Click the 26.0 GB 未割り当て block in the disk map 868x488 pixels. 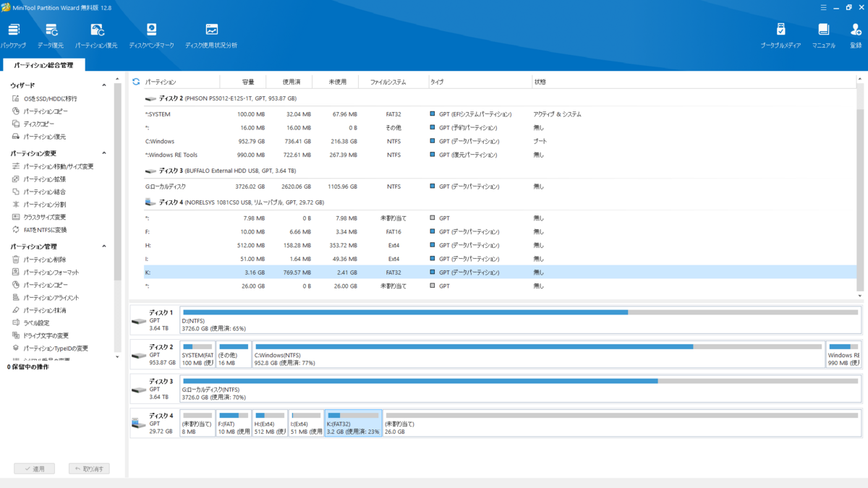622,423
